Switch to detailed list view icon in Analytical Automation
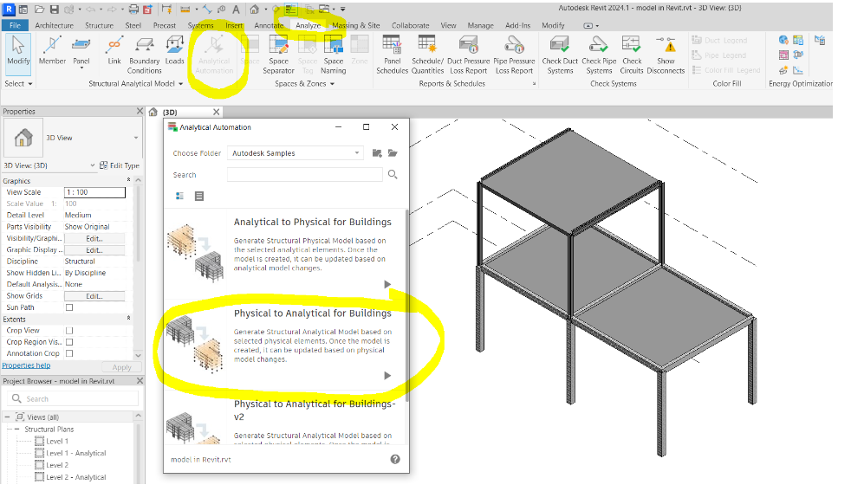The image size is (864, 504). [179, 196]
